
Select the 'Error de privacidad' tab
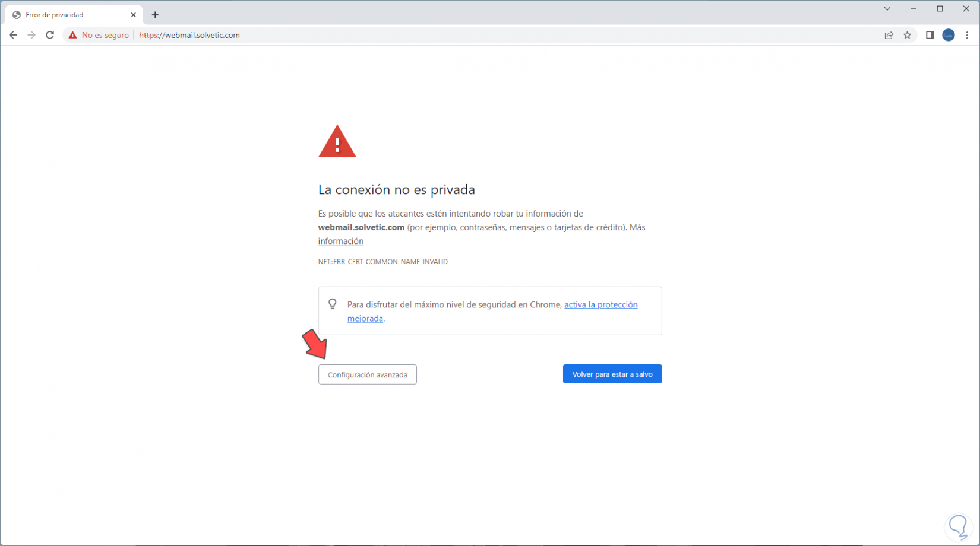click(73, 15)
